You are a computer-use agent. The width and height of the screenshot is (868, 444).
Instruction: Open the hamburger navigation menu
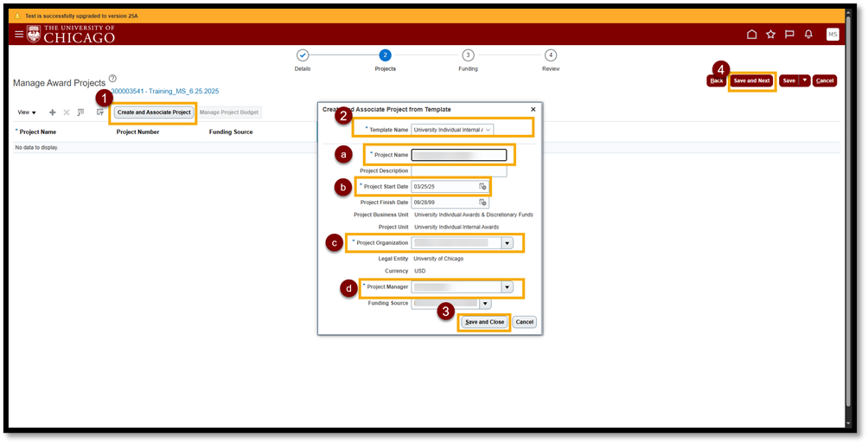point(19,34)
